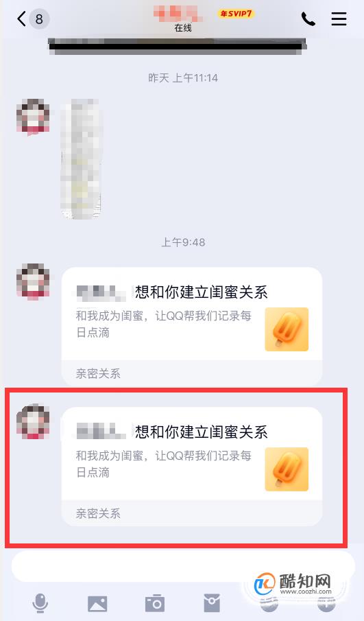Tap 亲密关系 footer of the unhighlighted card
Screen dimensions: 364x621
click(98, 373)
